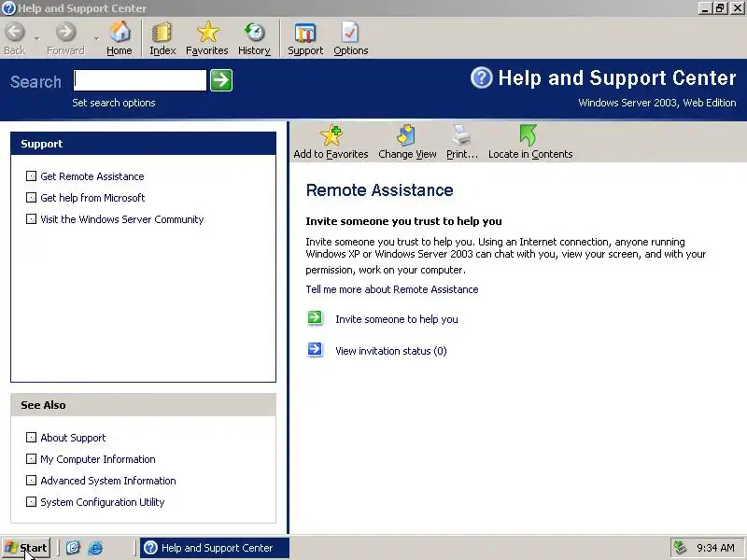The width and height of the screenshot is (747, 560).
Task: Click the system tray network icon
Action: 681,548
